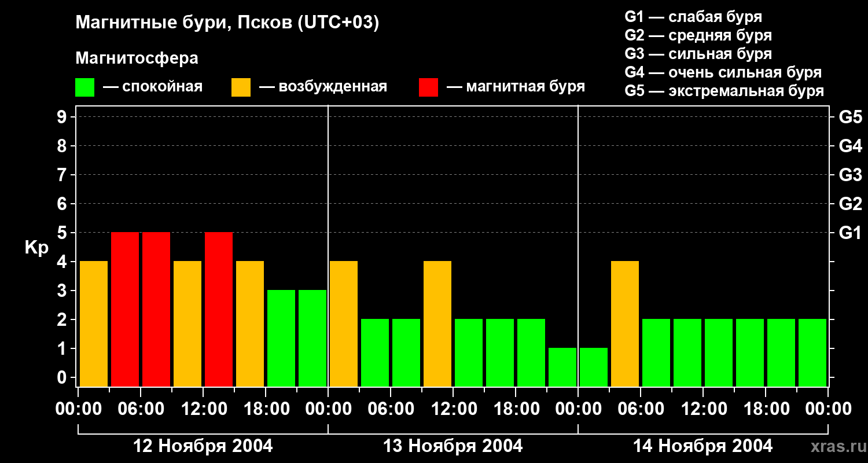
Task: Click the G2 label on right axis
Action: [x=850, y=204]
